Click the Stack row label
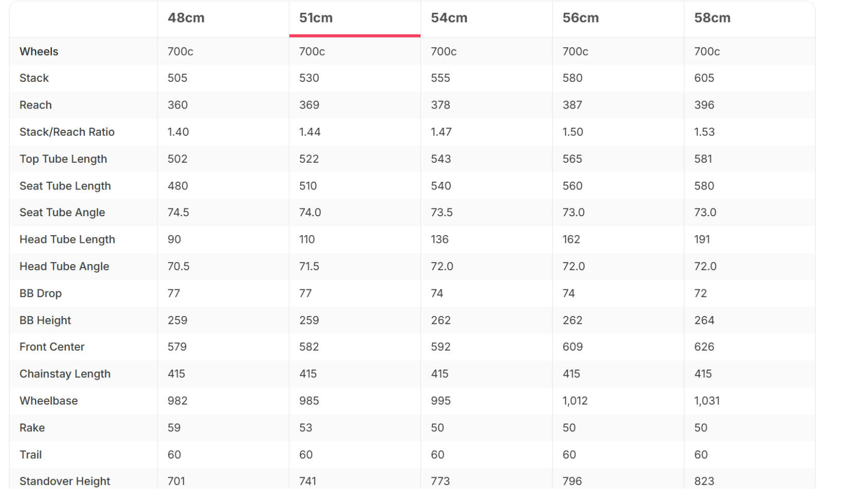The height and width of the screenshot is (489, 868). (34, 78)
